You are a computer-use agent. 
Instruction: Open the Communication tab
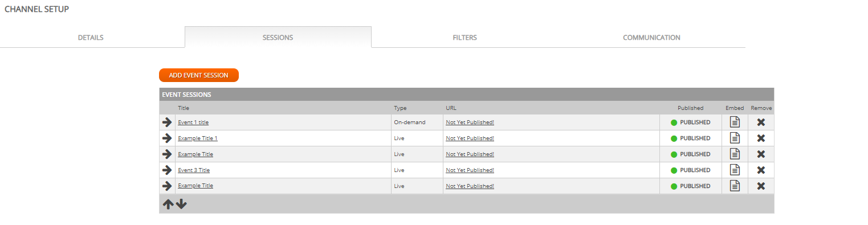tap(651, 38)
